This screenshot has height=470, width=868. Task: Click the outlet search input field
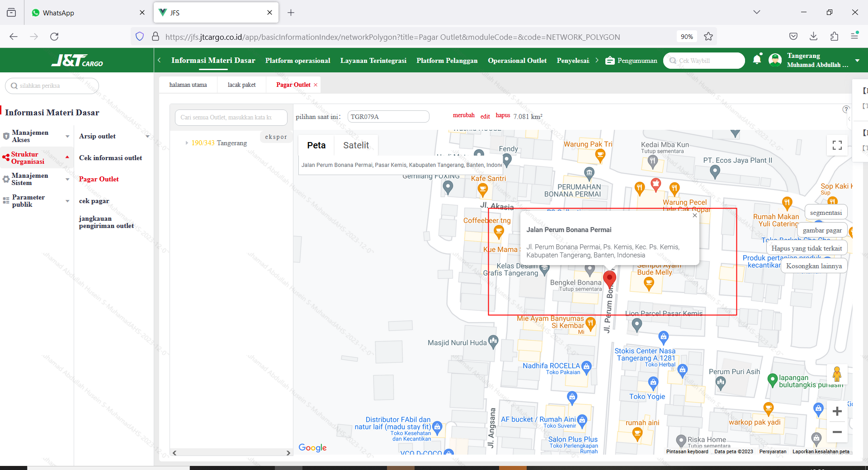coord(231,117)
